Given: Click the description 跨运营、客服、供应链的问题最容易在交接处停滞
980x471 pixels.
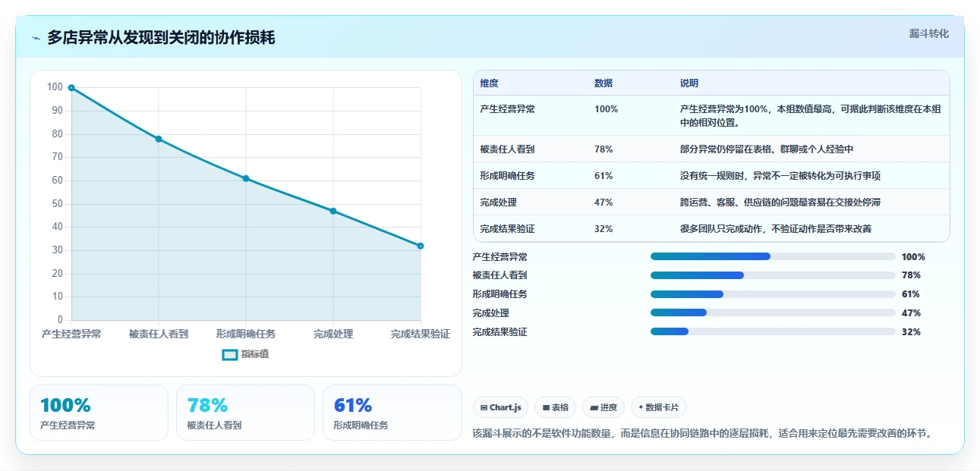Looking at the screenshot, I should 780,203.
